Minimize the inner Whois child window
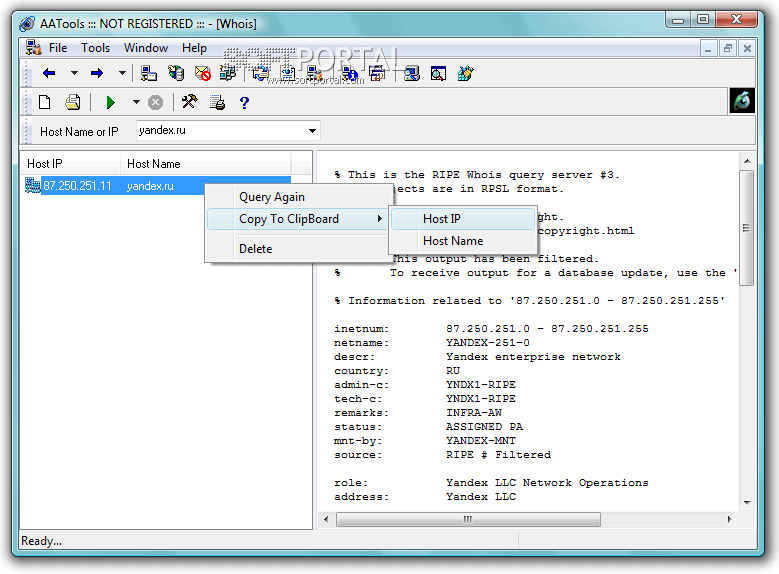 708,49
